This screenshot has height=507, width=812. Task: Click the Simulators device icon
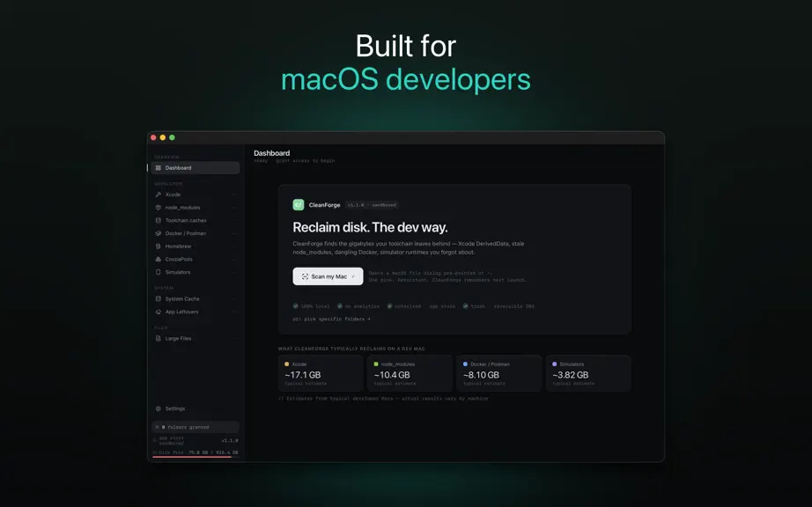[x=159, y=272]
